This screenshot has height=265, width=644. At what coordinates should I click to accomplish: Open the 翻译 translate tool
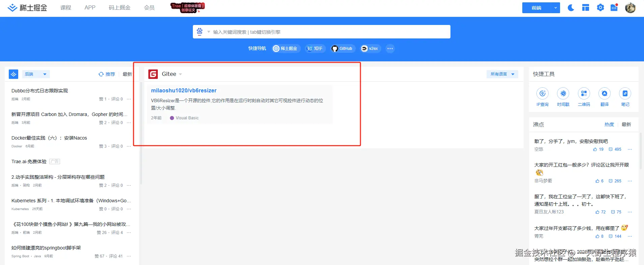[605, 94]
